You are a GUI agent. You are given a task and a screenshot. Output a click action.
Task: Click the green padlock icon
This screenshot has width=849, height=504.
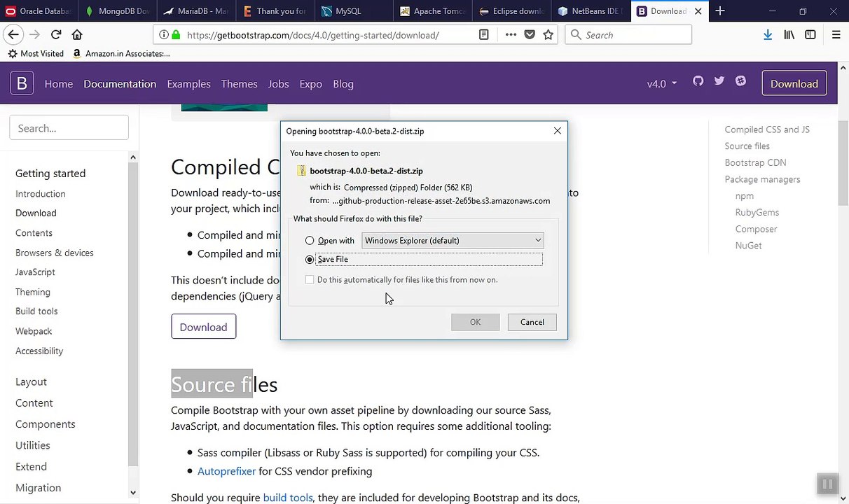(x=175, y=34)
